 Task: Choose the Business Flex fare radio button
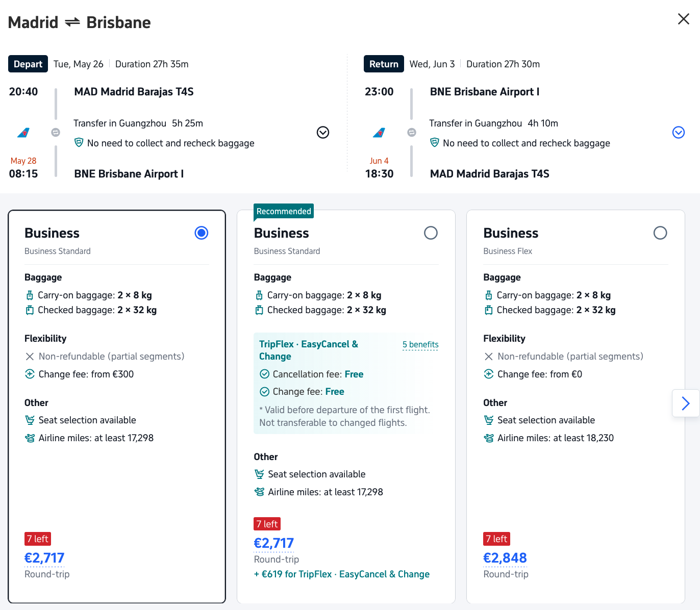[x=660, y=233]
